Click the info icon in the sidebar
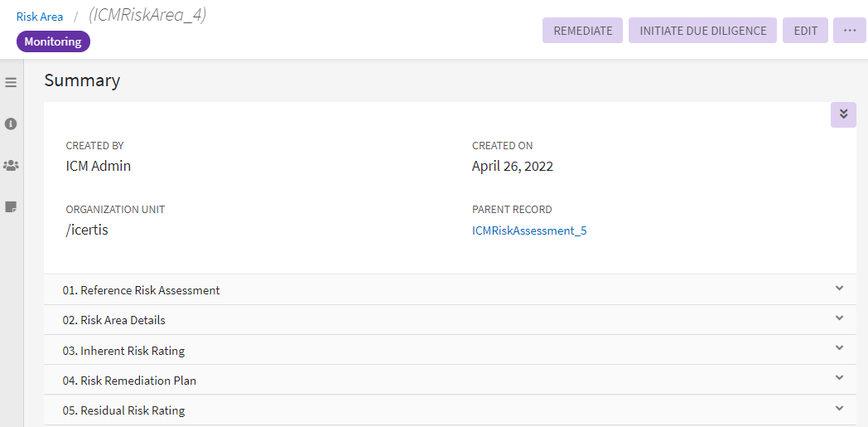868x427 pixels. [x=11, y=124]
